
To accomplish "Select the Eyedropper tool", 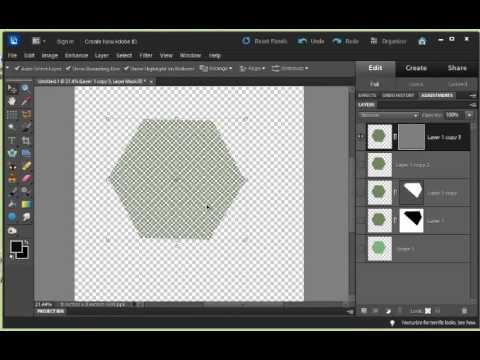I will tap(26, 101).
